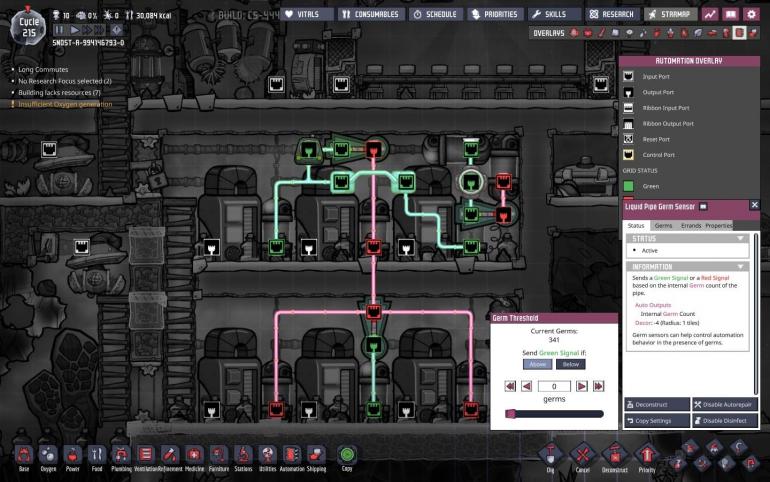This screenshot has width=770, height=482.
Task: Open the Ventilation overlay
Action: coord(657,33)
